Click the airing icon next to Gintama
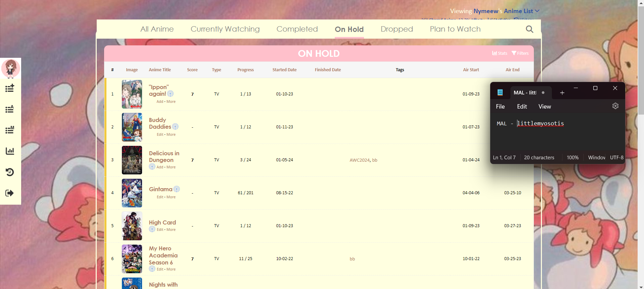Screen dimensions: 644x289 [x=177, y=189]
